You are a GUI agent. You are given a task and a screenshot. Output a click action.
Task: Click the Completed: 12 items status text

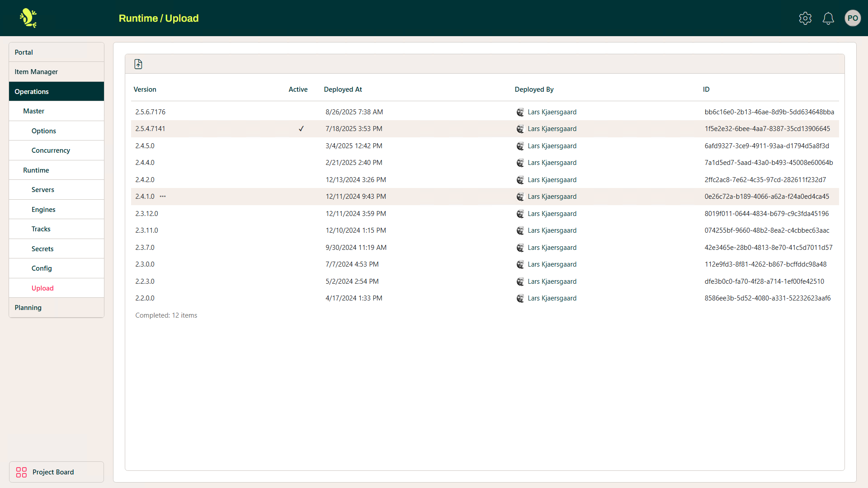166,315
